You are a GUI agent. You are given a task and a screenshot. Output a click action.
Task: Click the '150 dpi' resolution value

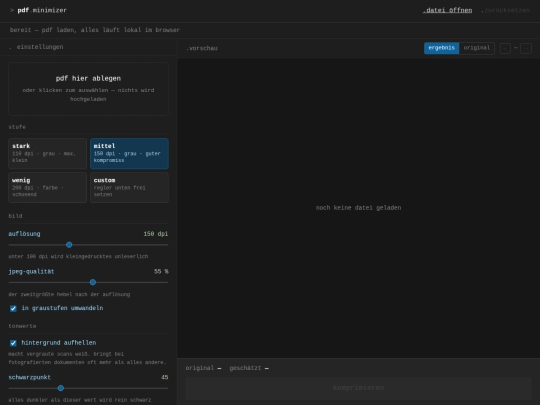156,234
